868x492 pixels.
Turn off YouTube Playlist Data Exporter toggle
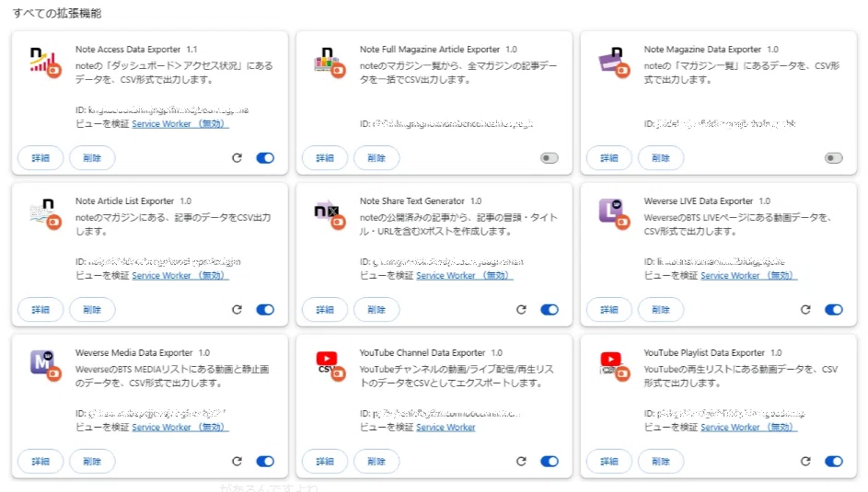click(x=834, y=461)
